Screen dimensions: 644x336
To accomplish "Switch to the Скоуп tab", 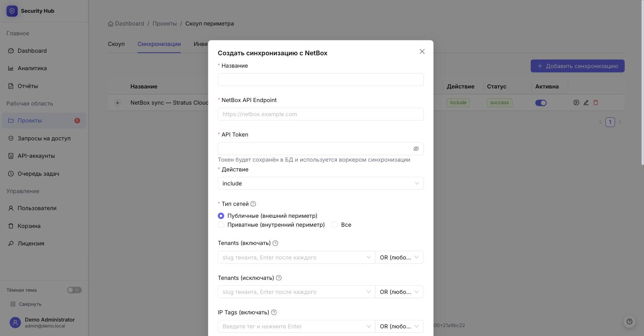I will pyautogui.click(x=116, y=44).
